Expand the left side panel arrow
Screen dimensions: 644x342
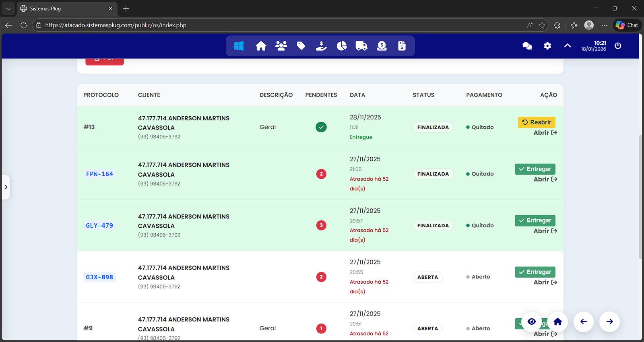6,187
